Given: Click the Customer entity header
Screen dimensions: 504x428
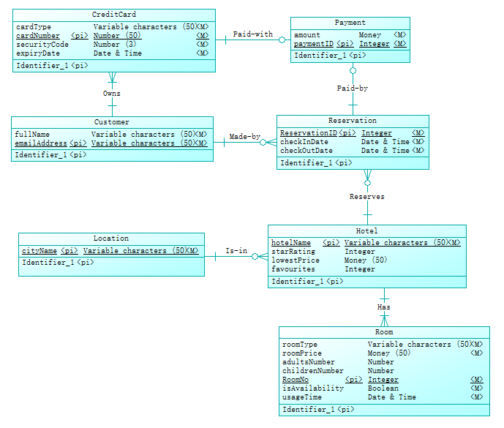Looking at the screenshot, I should click(x=112, y=122).
